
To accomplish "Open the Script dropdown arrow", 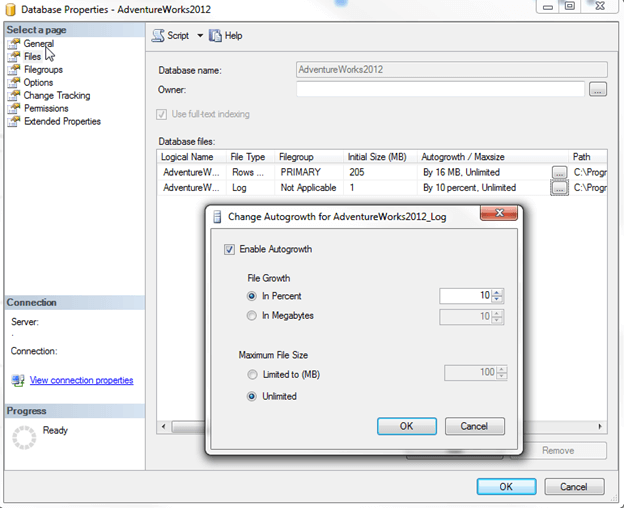I will coord(200,36).
